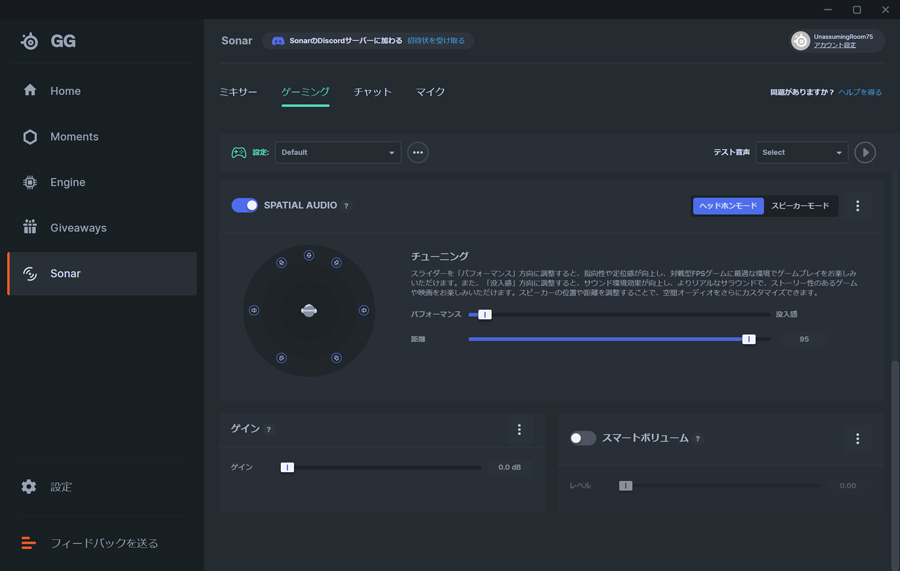Click the パフォーマンス slider handle
The height and width of the screenshot is (571, 900).
484,314
